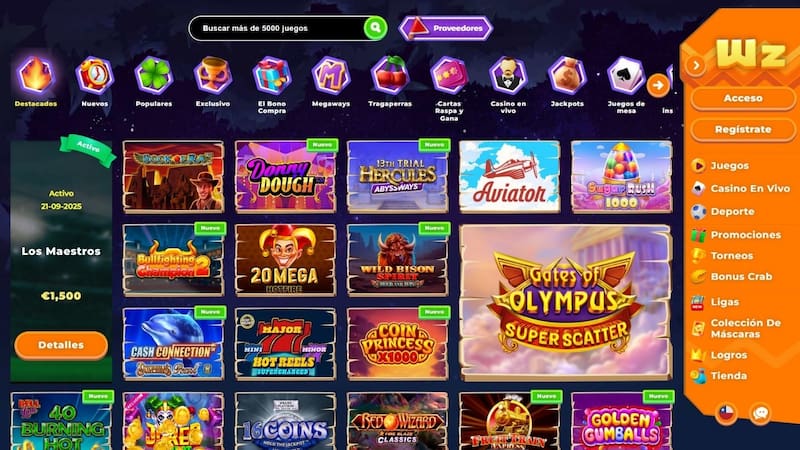Collapse the orange sidebar with chevron arrow
Screen dimensions: 800x450
[x=695, y=65]
